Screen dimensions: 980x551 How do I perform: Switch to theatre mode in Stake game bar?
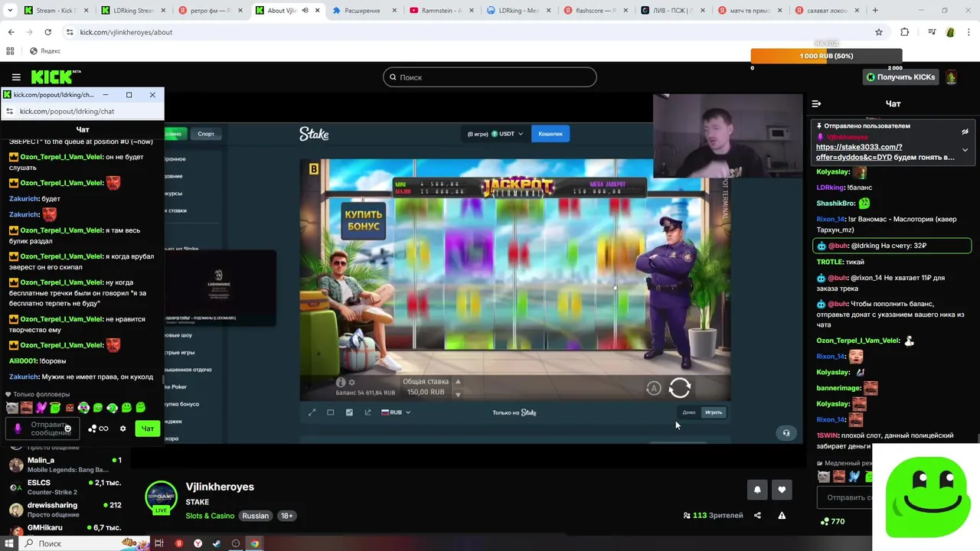331,412
